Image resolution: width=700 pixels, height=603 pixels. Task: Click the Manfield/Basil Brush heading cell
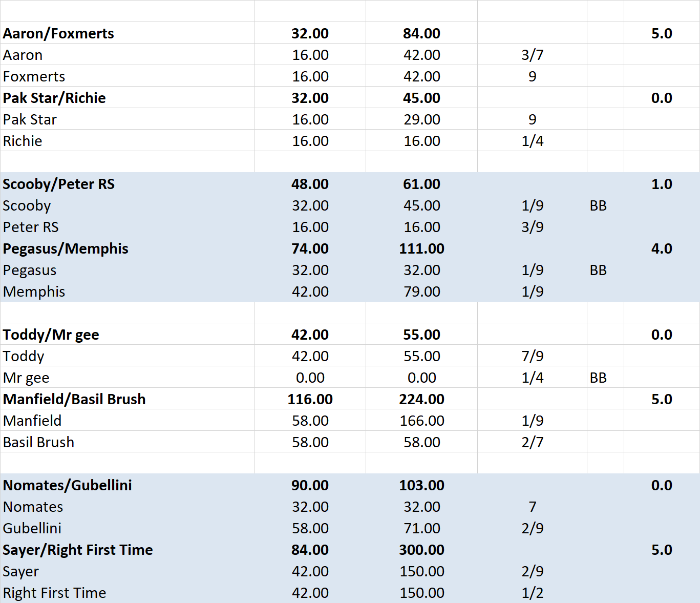pyautogui.click(x=74, y=399)
